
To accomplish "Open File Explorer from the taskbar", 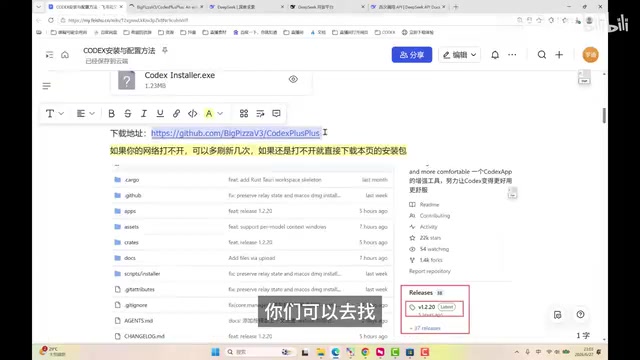I will tap(320, 352).
